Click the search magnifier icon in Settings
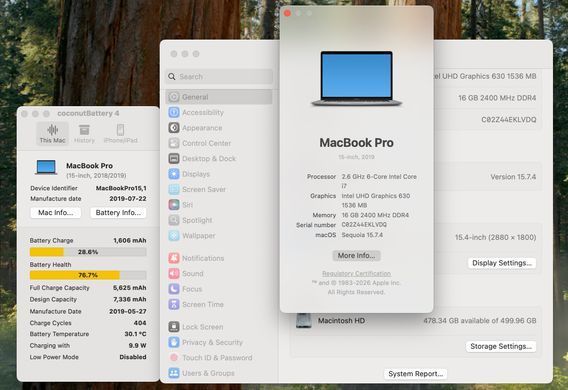The image size is (568, 390). pos(172,76)
